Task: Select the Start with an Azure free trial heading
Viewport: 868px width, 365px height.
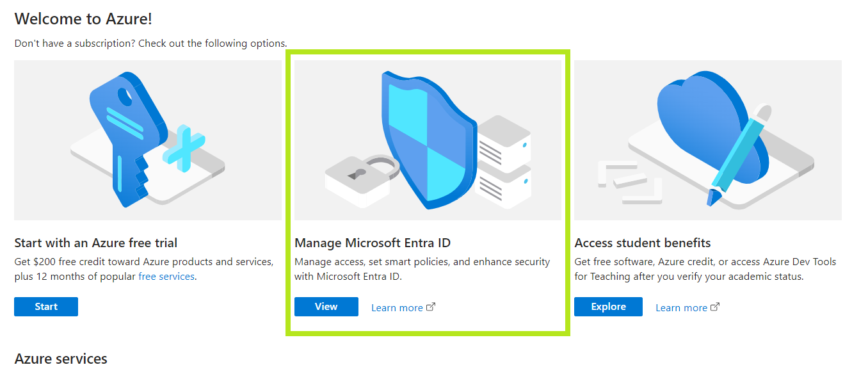Action: click(x=96, y=243)
